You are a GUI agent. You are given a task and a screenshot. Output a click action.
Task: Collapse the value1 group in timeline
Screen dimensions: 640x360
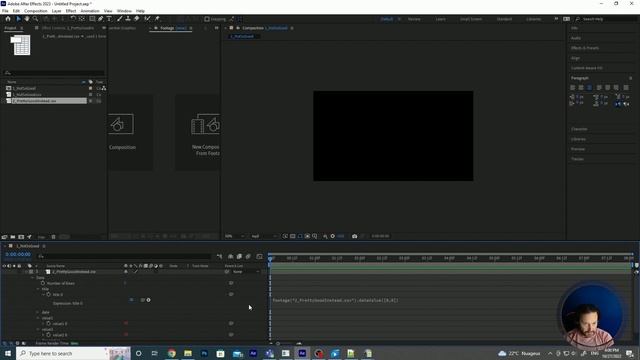38,318
